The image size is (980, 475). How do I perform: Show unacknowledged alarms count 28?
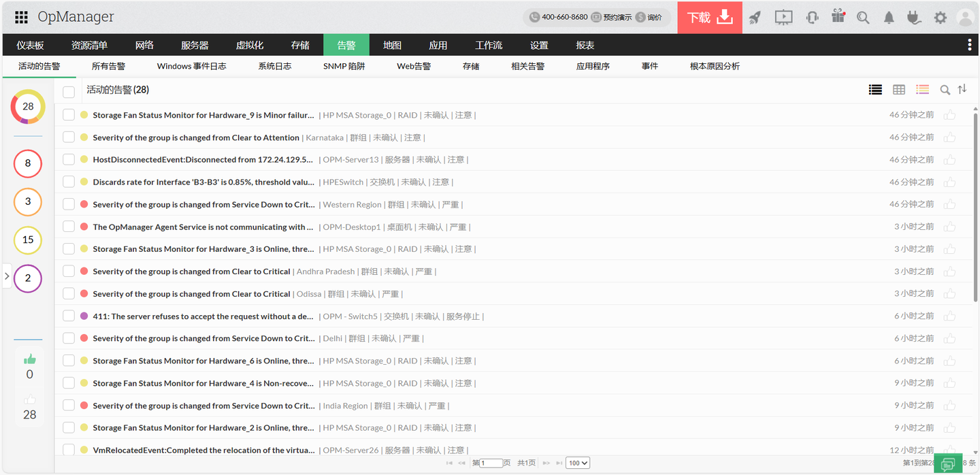point(29,407)
